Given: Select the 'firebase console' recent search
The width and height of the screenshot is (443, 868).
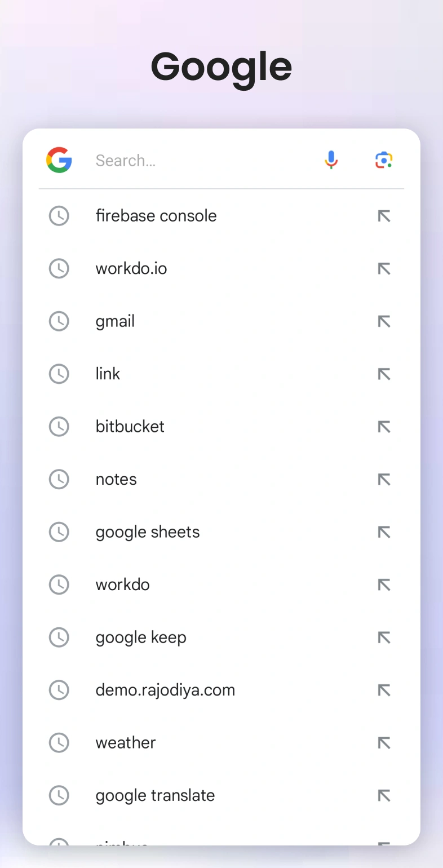Looking at the screenshot, I should coord(156,216).
